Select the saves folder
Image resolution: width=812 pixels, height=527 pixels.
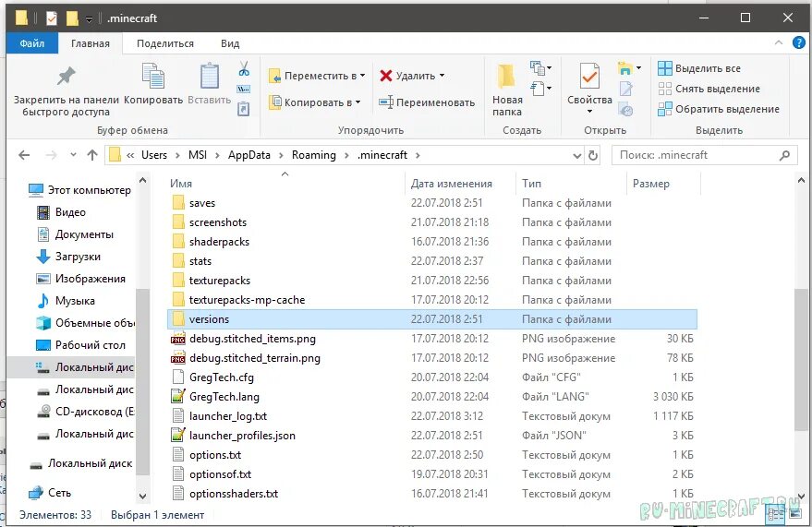pyautogui.click(x=433, y=203)
